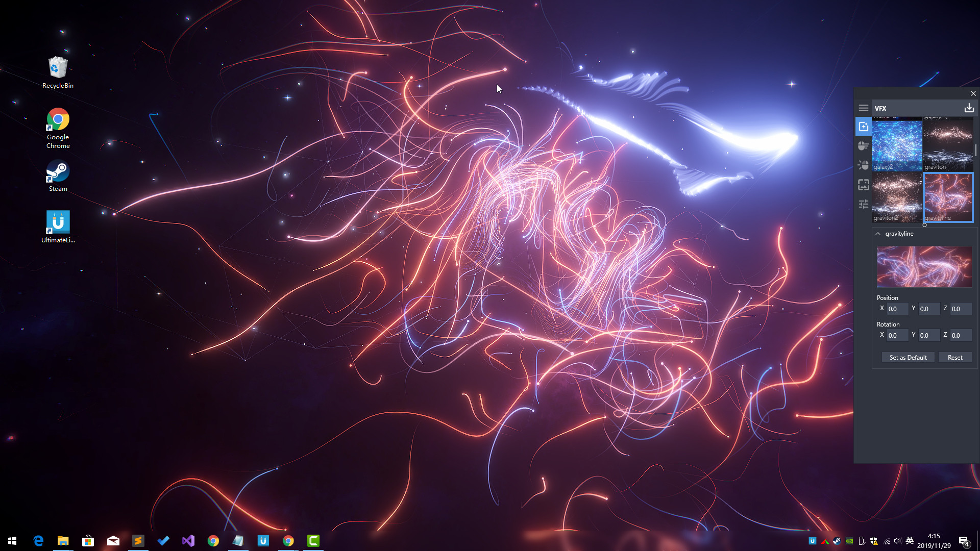Open the mouse interaction sidebar icon
Image resolution: width=980 pixels, height=551 pixels.
[863, 146]
